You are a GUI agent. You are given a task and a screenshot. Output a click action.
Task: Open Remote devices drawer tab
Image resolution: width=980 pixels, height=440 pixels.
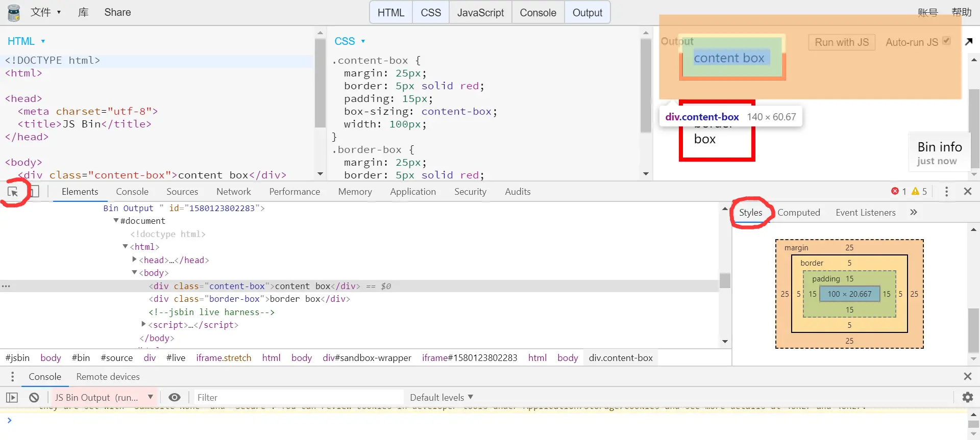point(108,377)
